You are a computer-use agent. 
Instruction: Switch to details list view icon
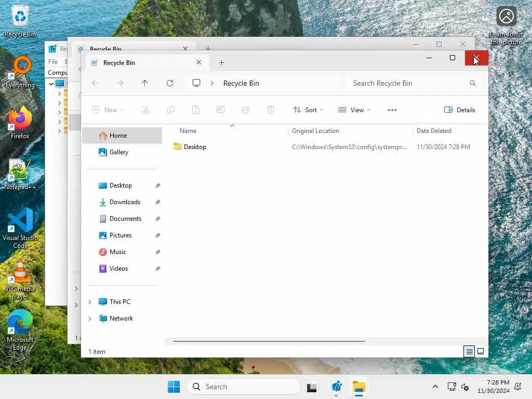coord(469,352)
